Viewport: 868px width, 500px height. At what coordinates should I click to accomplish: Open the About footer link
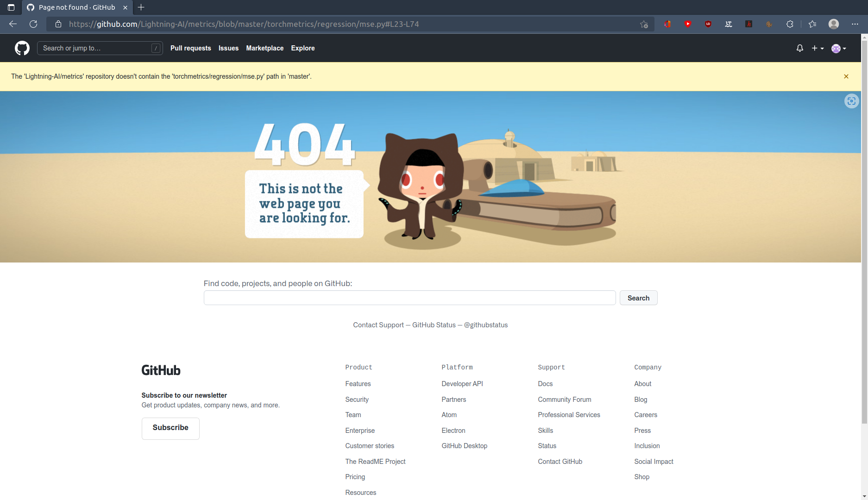(643, 384)
